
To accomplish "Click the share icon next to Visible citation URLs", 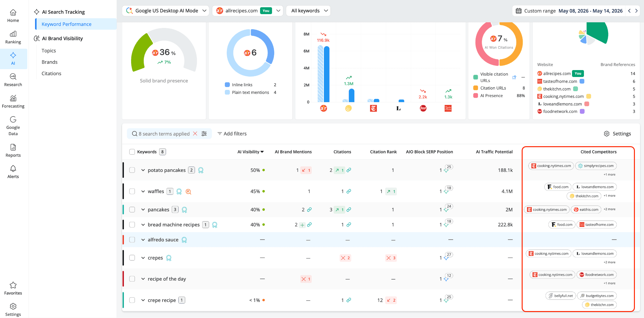I will click(x=514, y=77).
